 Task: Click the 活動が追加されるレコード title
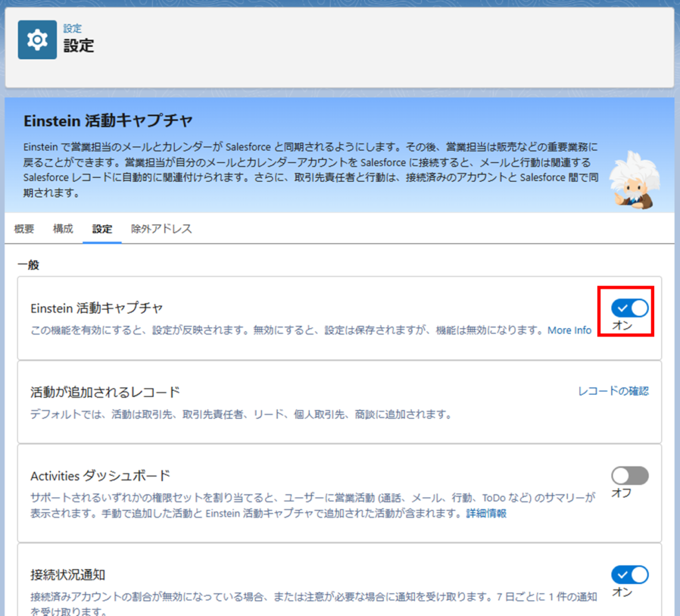click(106, 392)
